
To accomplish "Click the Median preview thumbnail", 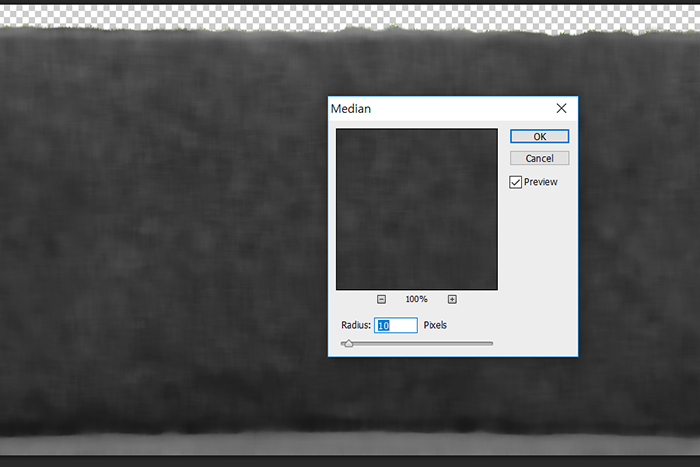I will [417, 209].
